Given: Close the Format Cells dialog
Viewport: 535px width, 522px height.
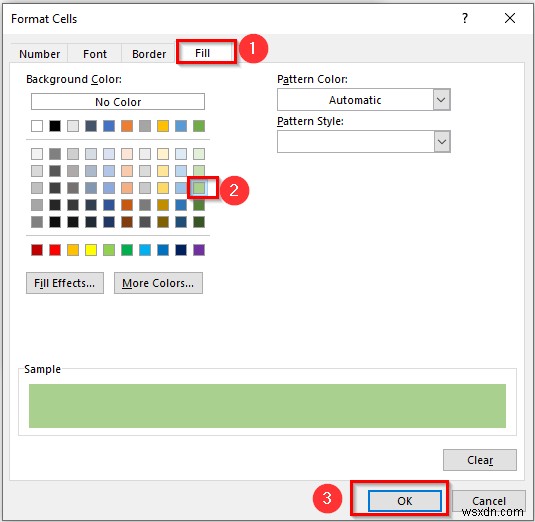Looking at the screenshot, I should [510, 18].
